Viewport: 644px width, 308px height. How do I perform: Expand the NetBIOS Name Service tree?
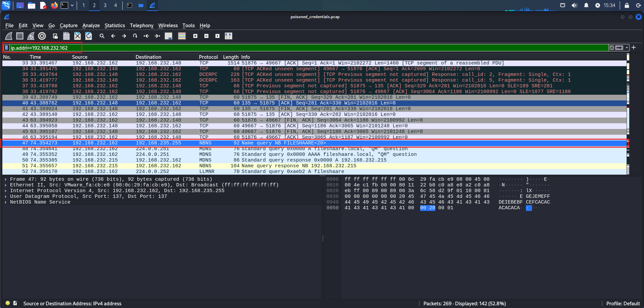(6, 202)
